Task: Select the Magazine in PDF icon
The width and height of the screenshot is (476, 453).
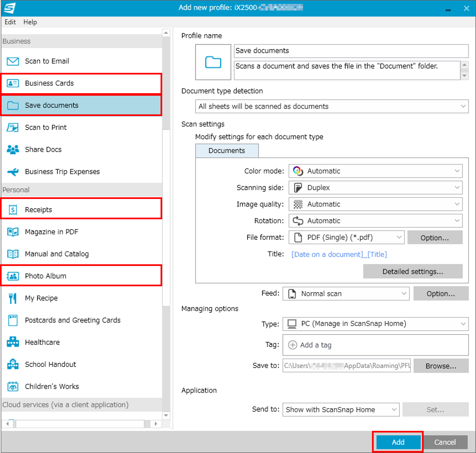Action: pyautogui.click(x=13, y=232)
